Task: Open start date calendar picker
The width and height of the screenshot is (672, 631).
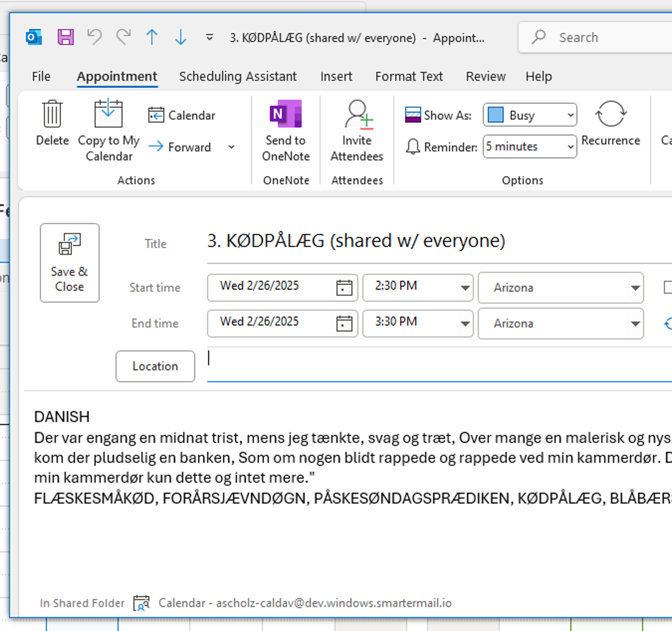Action: coord(344,288)
